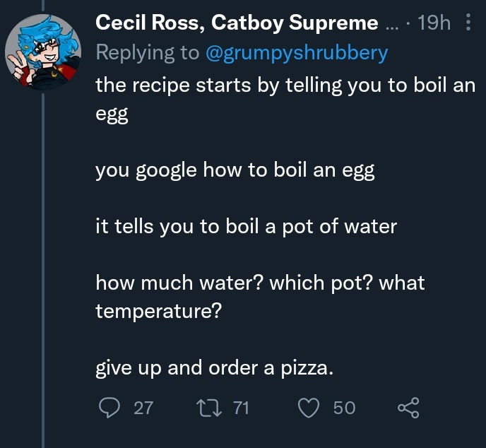Open the 71 retweets count
The height and width of the screenshot is (448, 486).
click(x=241, y=408)
